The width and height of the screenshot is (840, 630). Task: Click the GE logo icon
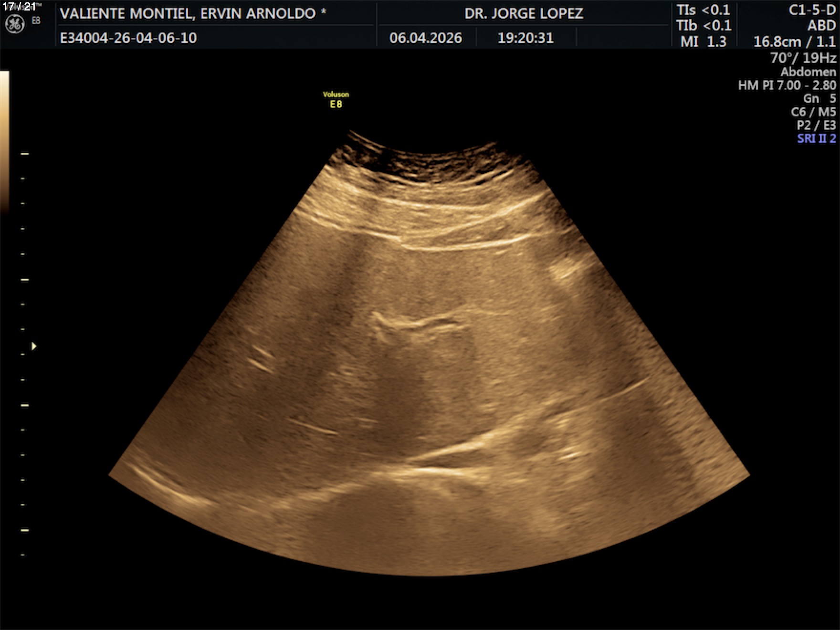tap(14, 24)
